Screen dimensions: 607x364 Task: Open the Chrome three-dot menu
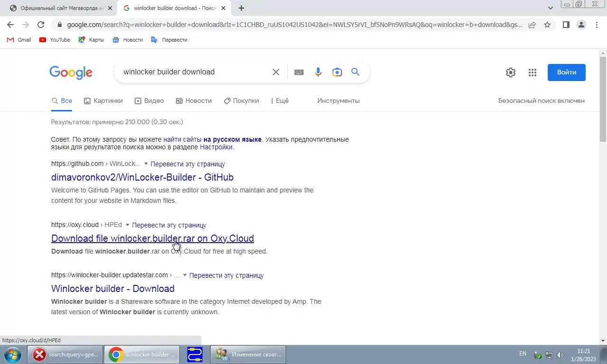[597, 25]
